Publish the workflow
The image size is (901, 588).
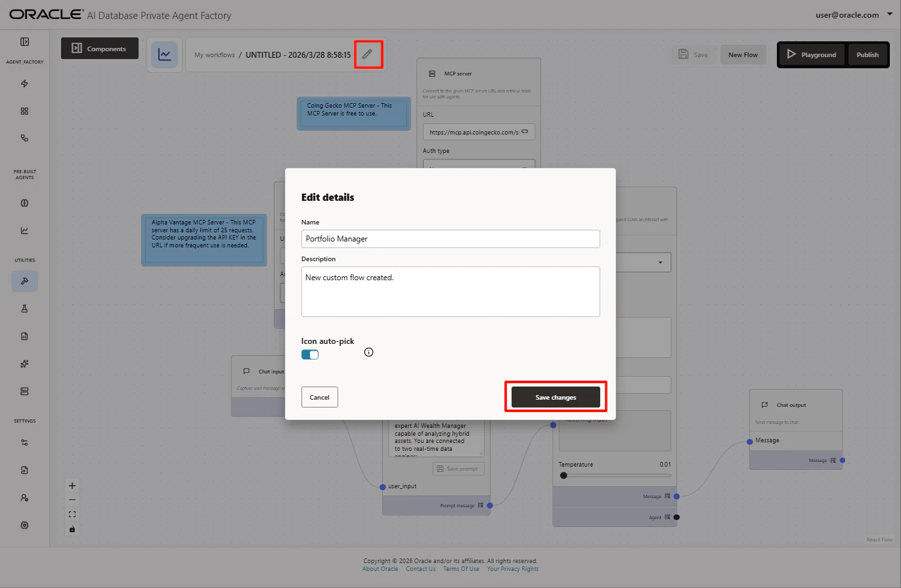click(868, 54)
